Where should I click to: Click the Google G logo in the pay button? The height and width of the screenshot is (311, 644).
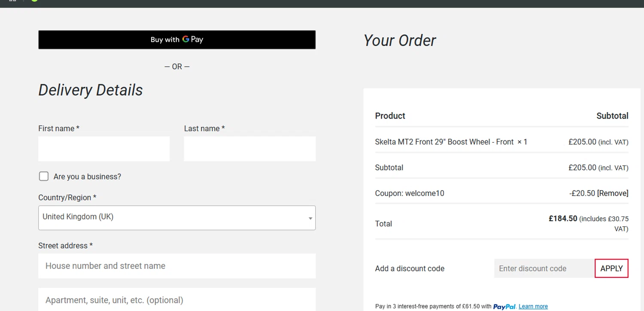click(185, 39)
